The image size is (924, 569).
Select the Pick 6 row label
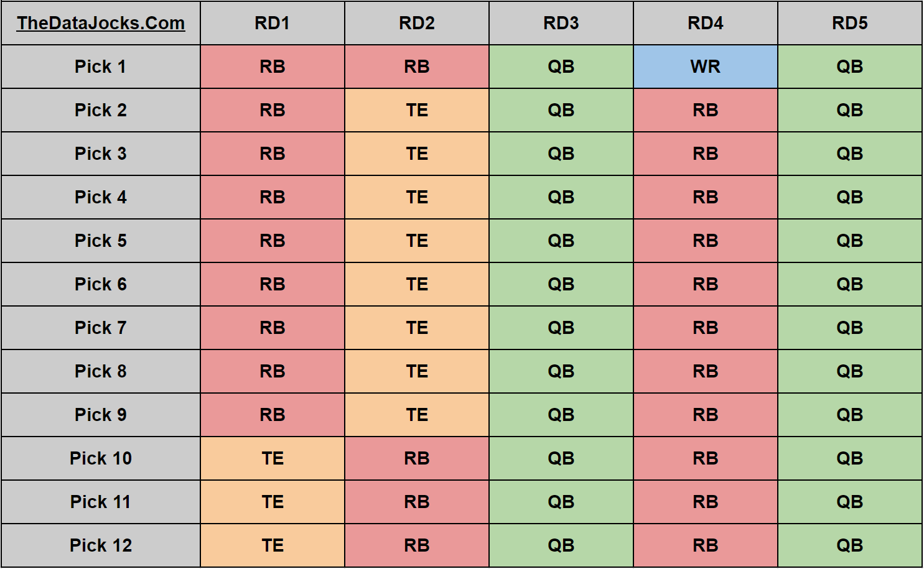click(101, 284)
